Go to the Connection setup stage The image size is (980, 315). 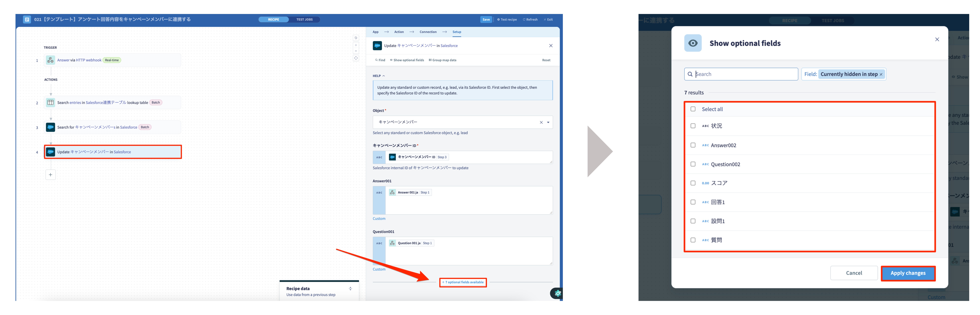(x=428, y=32)
